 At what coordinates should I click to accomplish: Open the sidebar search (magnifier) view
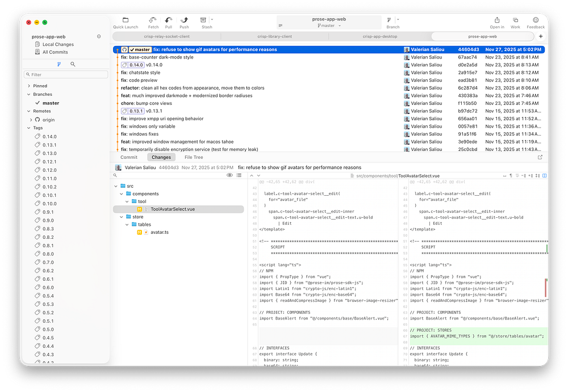(x=73, y=65)
